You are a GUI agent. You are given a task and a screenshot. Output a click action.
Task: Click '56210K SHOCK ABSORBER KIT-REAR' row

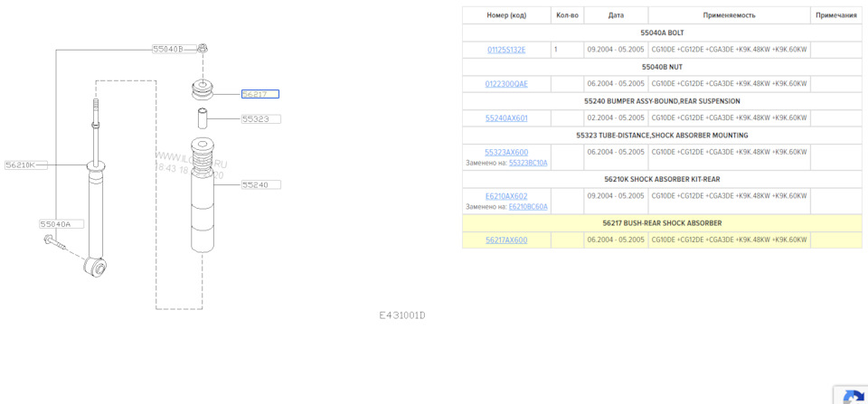coord(662,179)
